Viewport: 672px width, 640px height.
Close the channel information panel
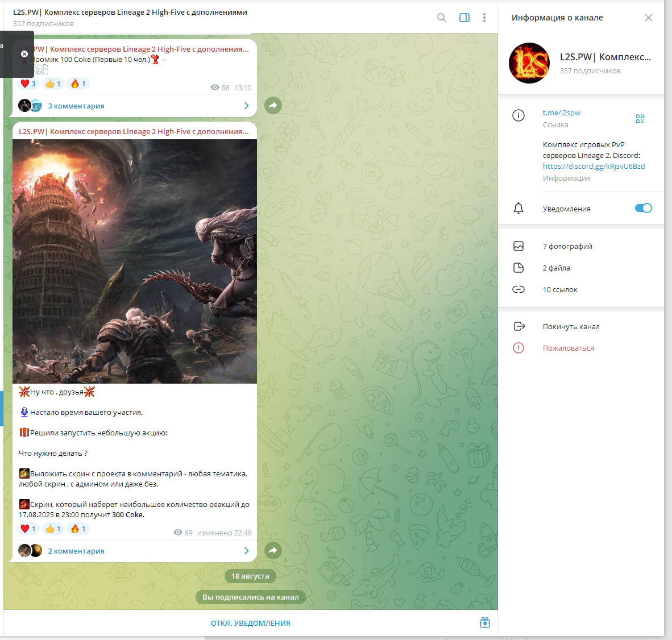[x=649, y=18]
